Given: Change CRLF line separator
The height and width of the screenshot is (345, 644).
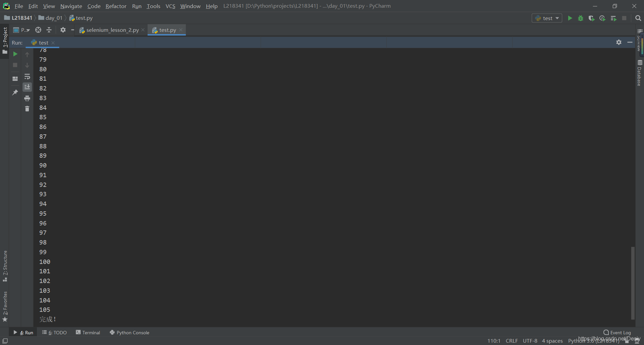Looking at the screenshot, I should (x=512, y=341).
